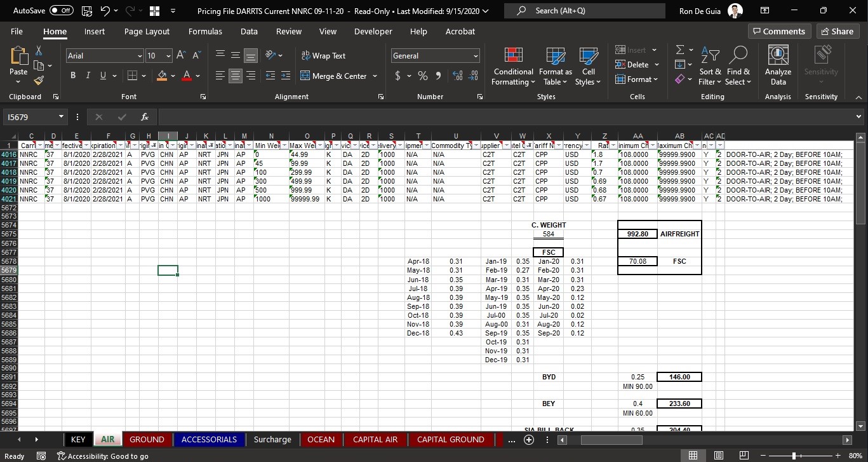Click the Accounting Number Format dollar icon
868x462 pixels.
pos(397,76)
